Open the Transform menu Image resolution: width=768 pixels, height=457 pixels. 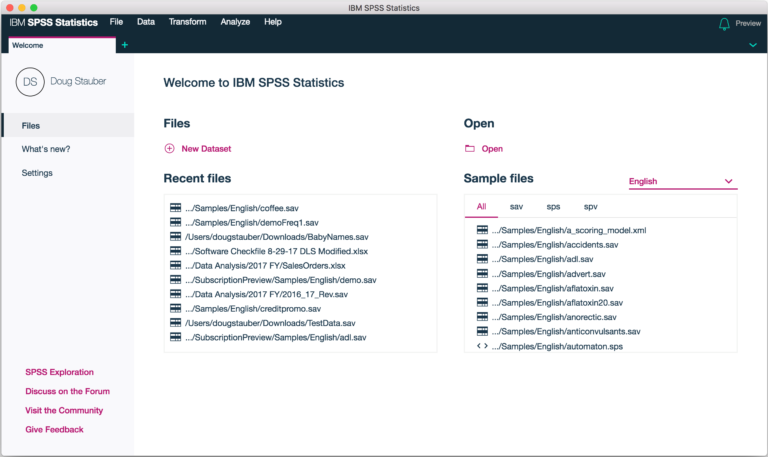(188, 22)
